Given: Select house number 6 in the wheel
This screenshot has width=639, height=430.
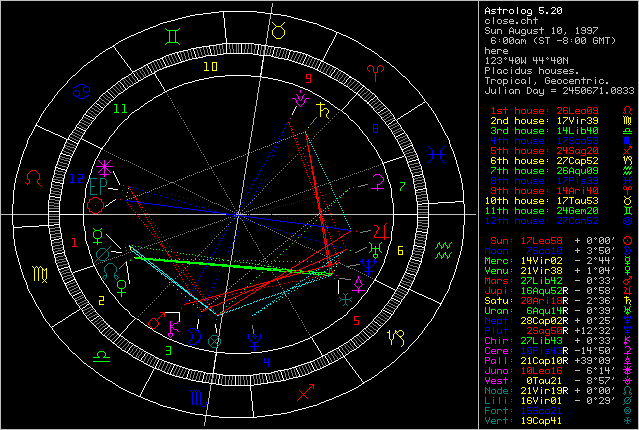Looking at the screenshot, I should (400, 251).
